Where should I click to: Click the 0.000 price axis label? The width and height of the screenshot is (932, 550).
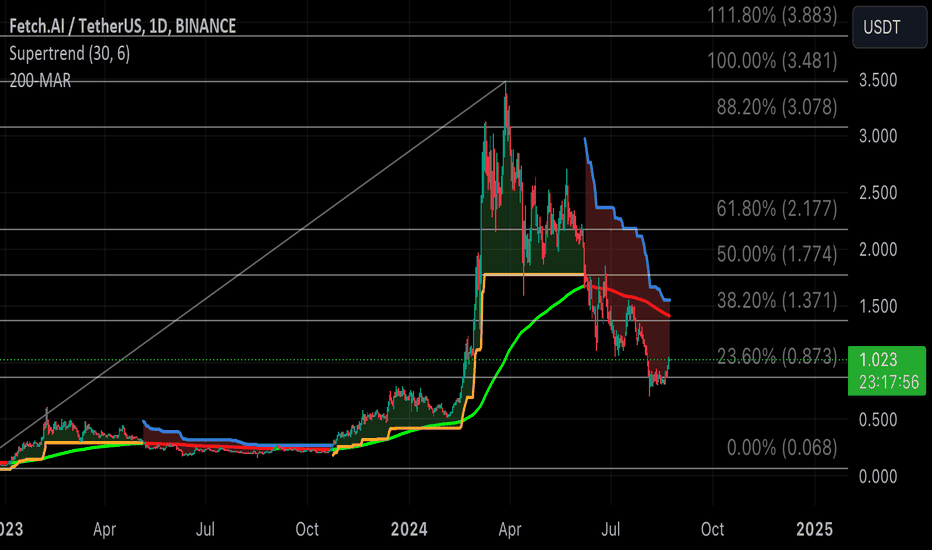[878, 476]
